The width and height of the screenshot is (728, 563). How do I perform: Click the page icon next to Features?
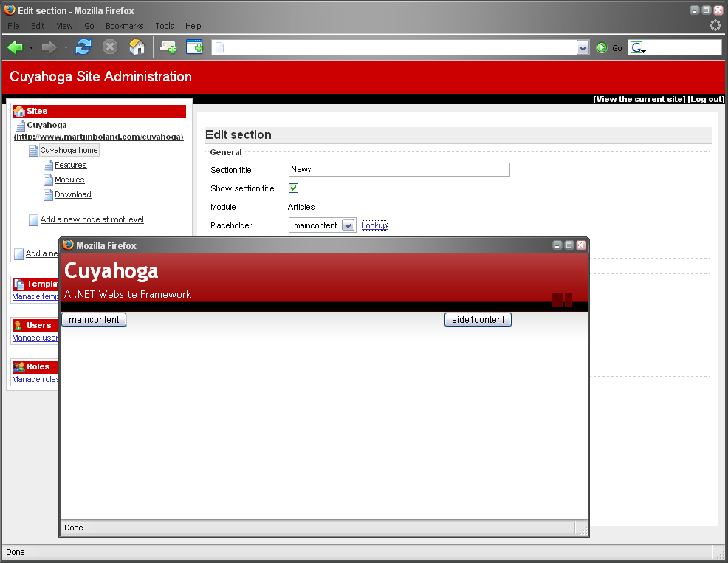coord(48,166)
